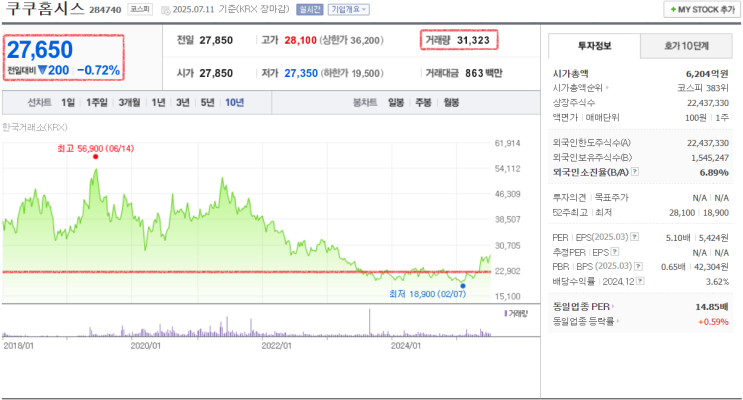Click the calendar icon beside the date
Image resolution: width=743 pixels, height=400 pixels.
click(x=165, y=10)
